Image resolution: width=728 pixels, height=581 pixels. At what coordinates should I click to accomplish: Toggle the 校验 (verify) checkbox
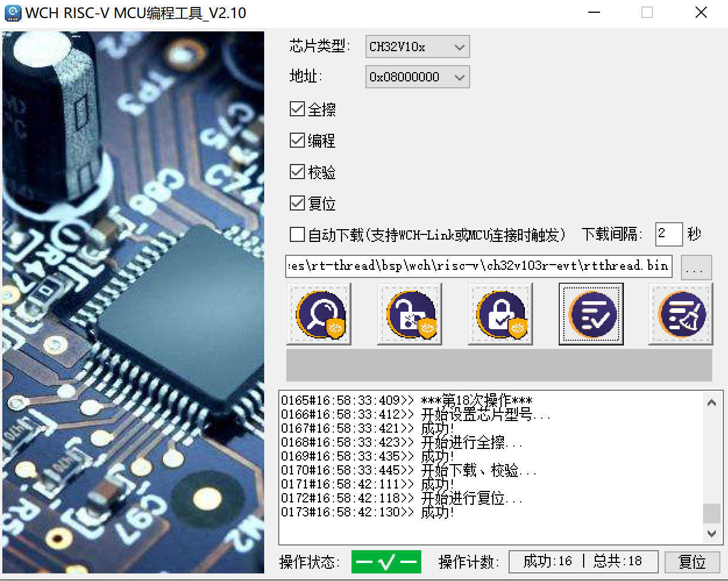[x=297, y=172]
